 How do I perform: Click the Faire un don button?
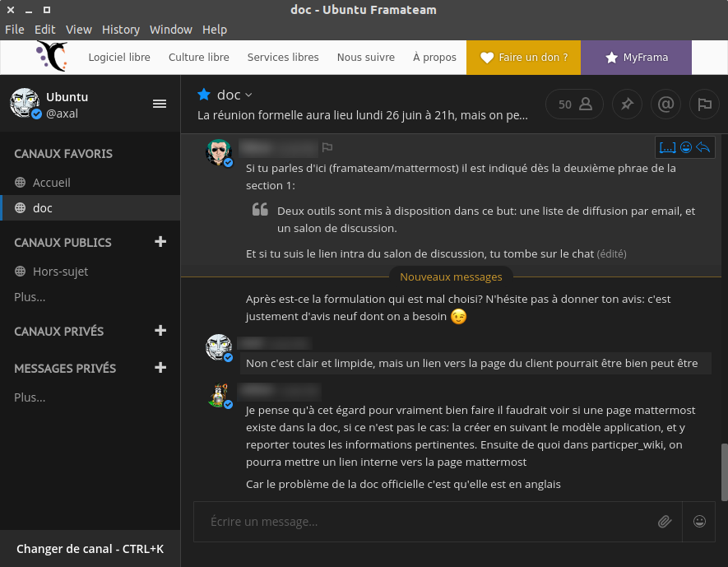524,58
